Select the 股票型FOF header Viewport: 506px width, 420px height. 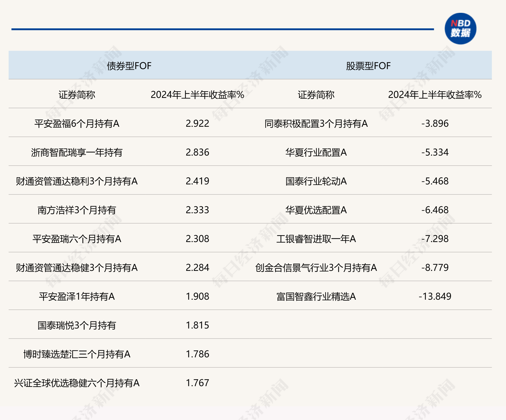tap(368, 66)
